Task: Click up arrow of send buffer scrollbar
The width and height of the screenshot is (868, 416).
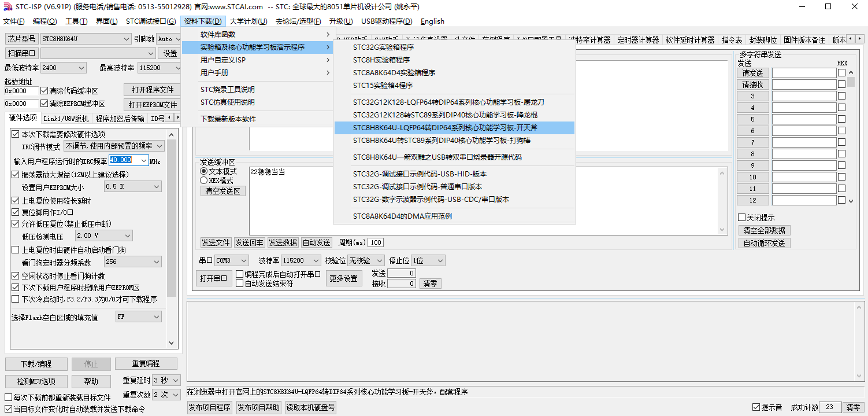Action: (x=723, y=172)
